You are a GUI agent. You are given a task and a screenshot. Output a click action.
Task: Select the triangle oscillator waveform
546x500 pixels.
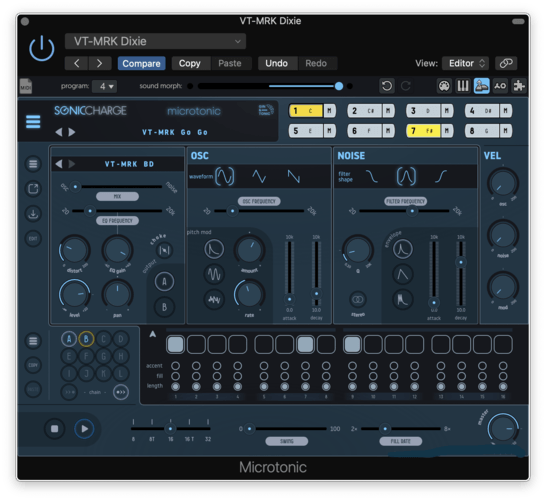point(259,177)
